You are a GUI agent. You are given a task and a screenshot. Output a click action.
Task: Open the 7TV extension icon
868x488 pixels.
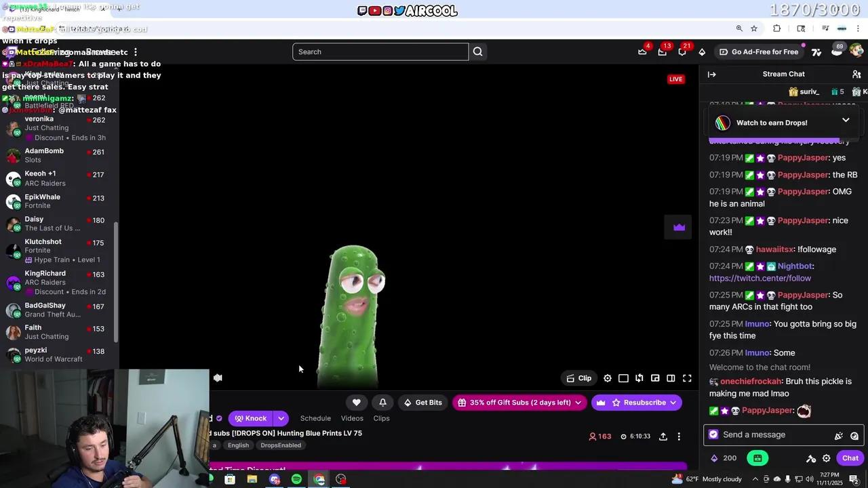pyautogui.click(x=816, y=52)
